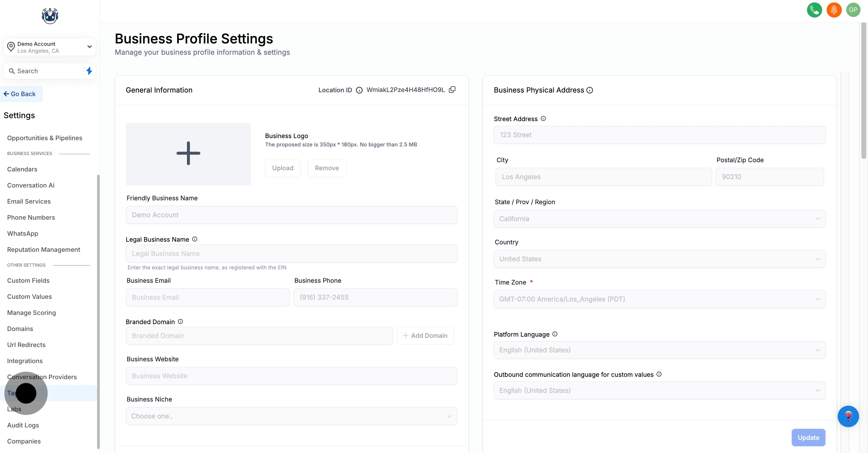Image resolution: width=868 pixels, height=453 pixels.
Task: Click the green phone dialer icon
Action: point(814,10)
